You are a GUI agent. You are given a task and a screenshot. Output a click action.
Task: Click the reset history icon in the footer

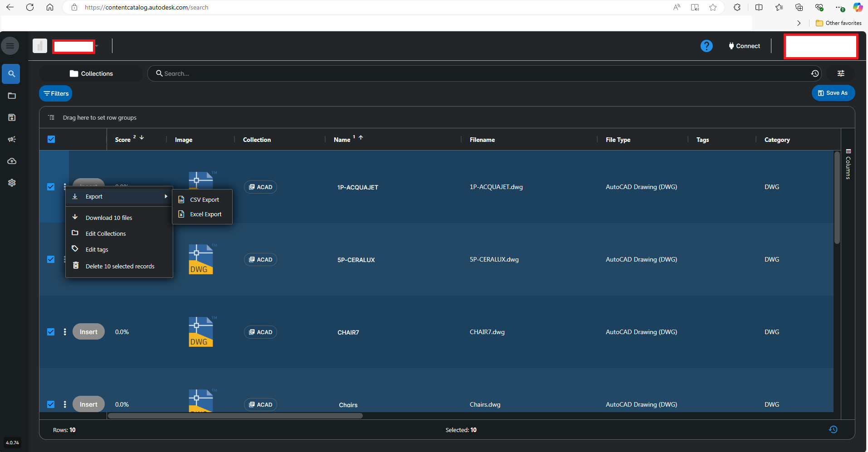coord(833,429)
